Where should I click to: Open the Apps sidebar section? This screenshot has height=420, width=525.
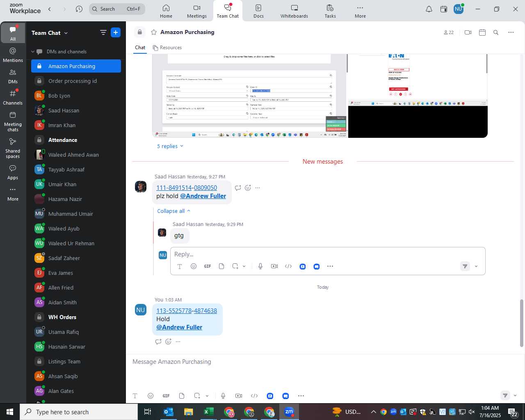[13, 173]
